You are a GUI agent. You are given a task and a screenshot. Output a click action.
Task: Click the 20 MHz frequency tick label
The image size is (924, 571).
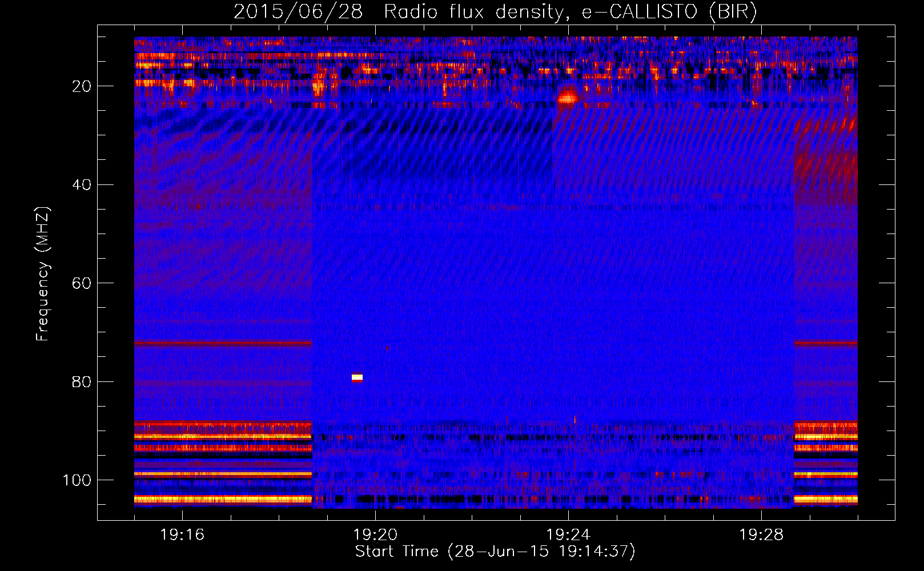coord(82,86)
